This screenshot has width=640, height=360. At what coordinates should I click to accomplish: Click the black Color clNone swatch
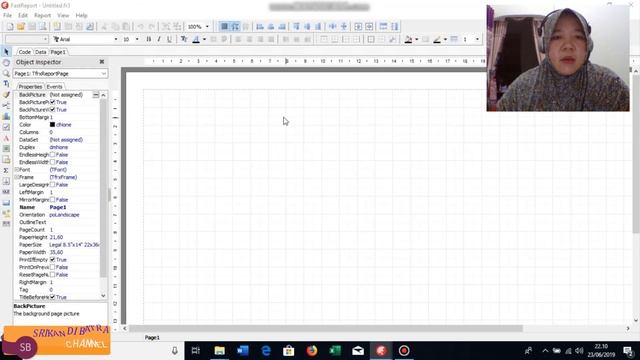coord(52,124)
